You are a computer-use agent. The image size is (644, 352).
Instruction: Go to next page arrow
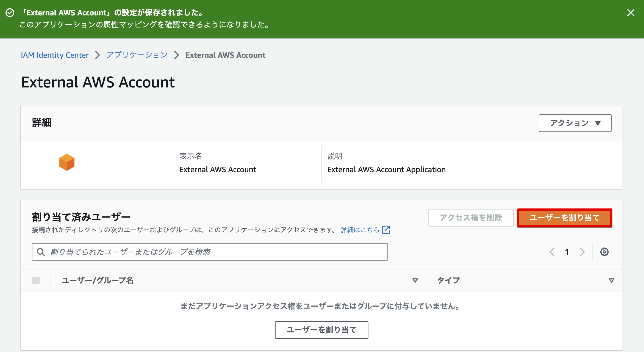[582, 252]
